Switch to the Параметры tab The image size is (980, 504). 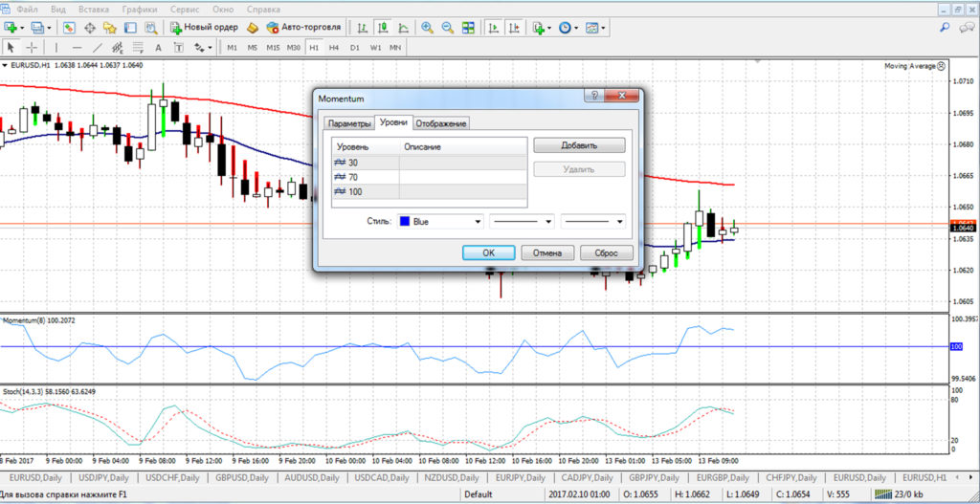click(x=348, y=124)
